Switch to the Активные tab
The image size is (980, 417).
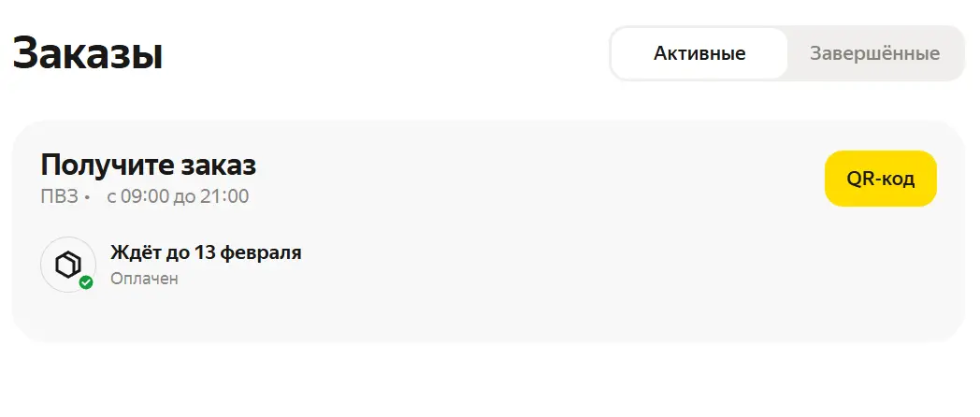[699, 53]
